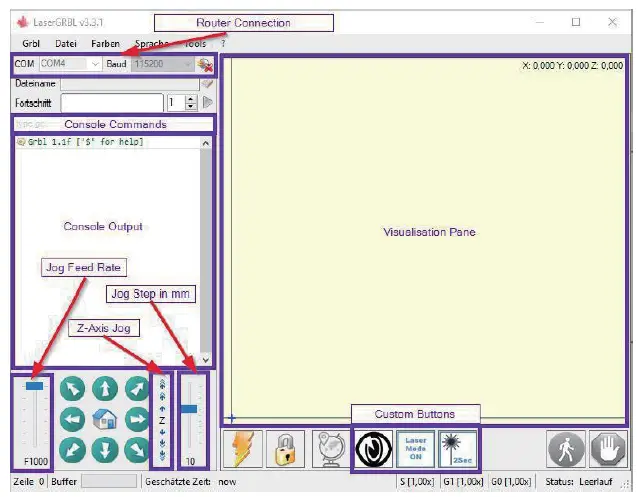
Task: Click the padlock unlock icon
Action: 286,449
